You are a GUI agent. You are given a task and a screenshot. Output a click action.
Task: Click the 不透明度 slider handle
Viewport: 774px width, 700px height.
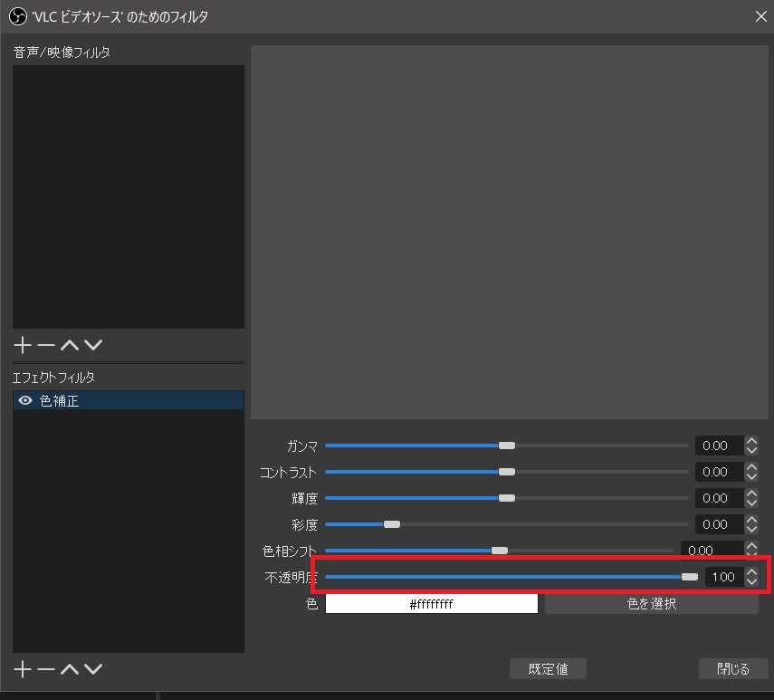tap(690, 577)
